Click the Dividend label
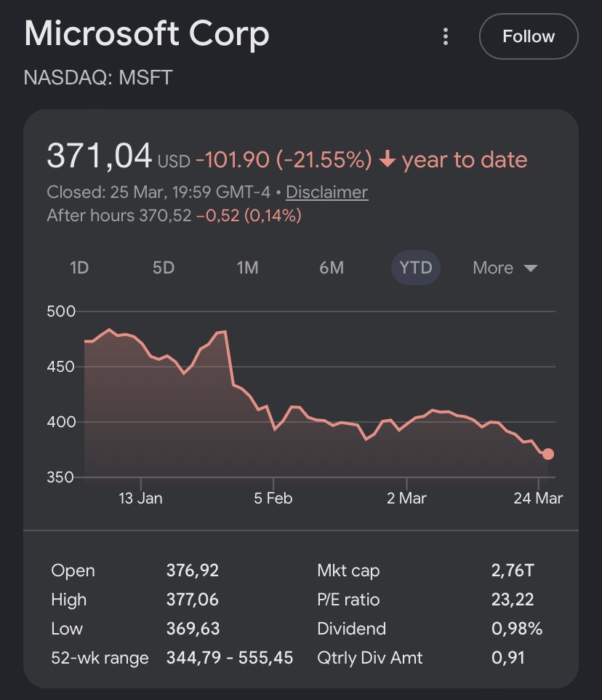 (351, 629)
